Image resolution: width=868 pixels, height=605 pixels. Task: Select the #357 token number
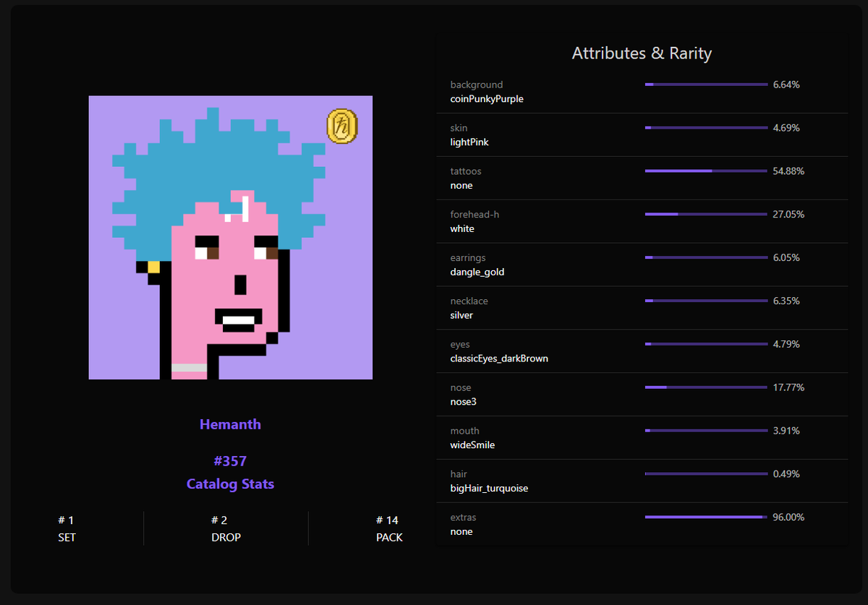(231, 461)
